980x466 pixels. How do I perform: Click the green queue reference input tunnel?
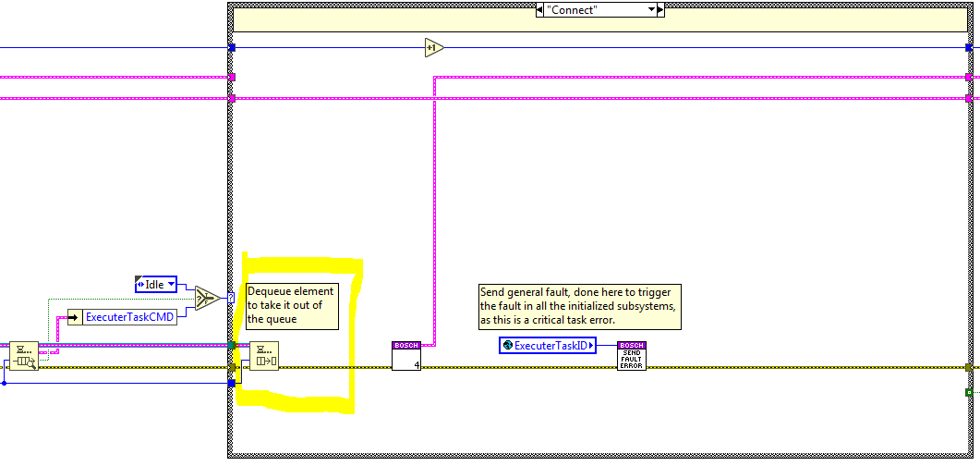pyautogui.click(x=231, y=345)
